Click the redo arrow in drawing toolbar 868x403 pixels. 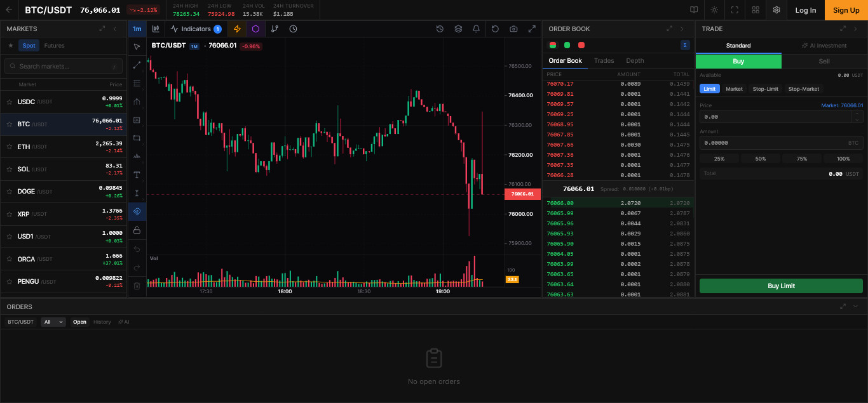coord(137,267)
